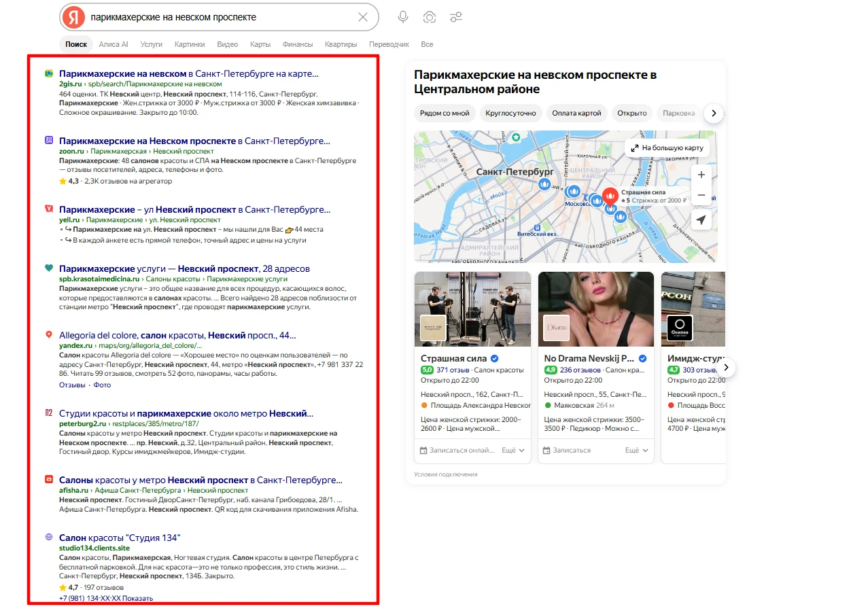This screenshot has height=613, width=868.
Task: Click the yell.ru favicon
Action: tap(49, 209)
